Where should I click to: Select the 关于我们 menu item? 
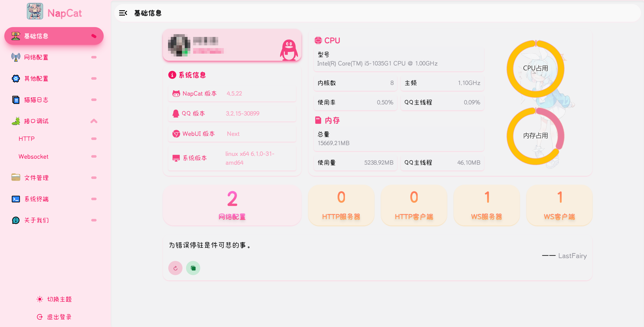pyautogui.click(x=54, y=220)
